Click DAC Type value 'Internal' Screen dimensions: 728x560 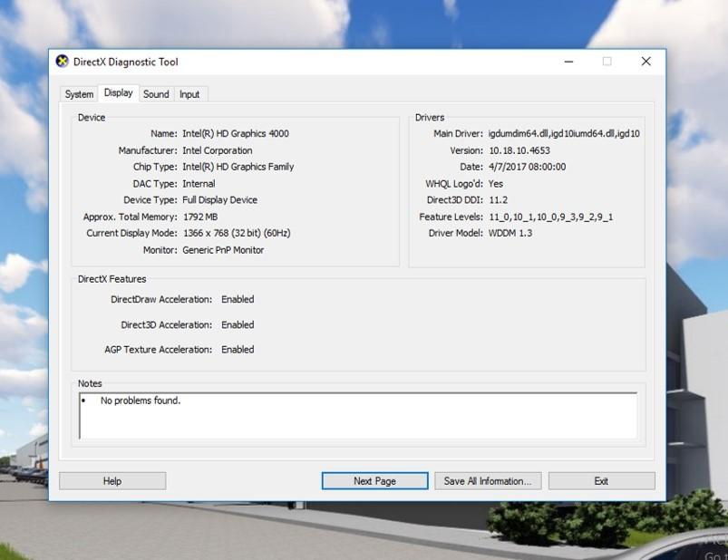pos(199,184)
